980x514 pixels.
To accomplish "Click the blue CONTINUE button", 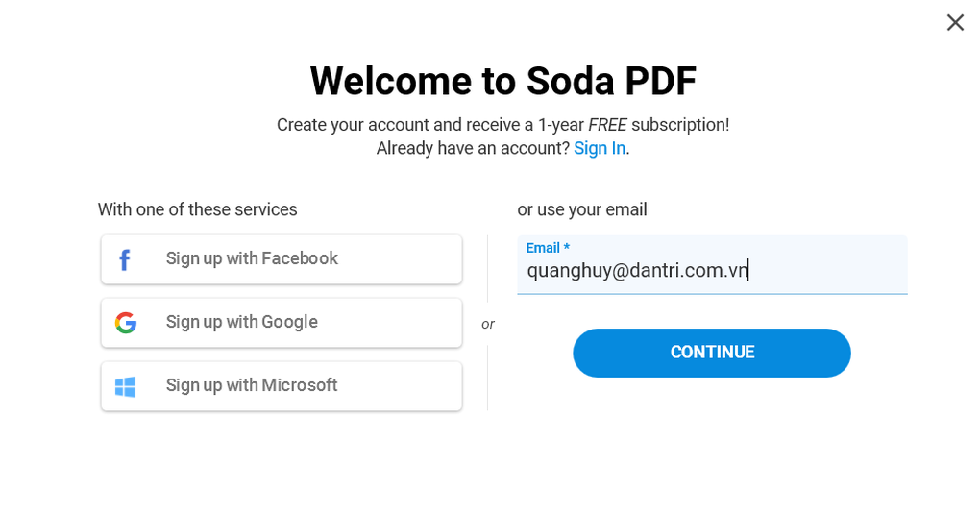I will 711,353.
